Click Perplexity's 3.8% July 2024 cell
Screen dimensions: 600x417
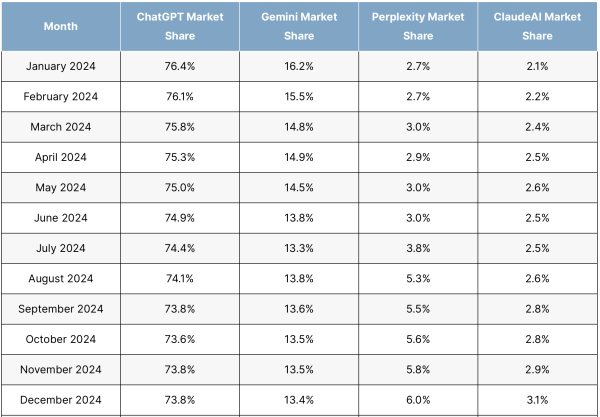tap(418, 249)
